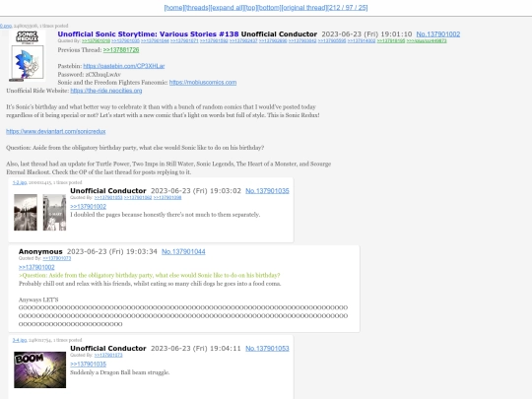The width and height of the screenshot is (532, 399).
Task: Jump to [top] of the thread
Action: [250, 8]
